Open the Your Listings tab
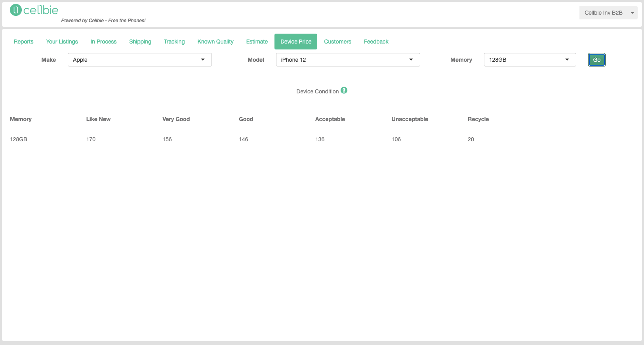 tap(62, 42)
